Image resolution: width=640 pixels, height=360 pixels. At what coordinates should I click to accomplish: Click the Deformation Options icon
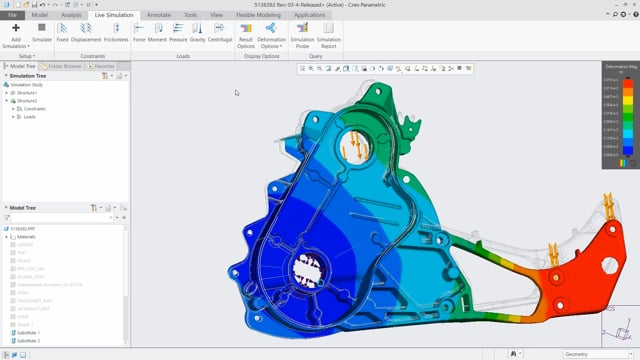click(271, 28)
